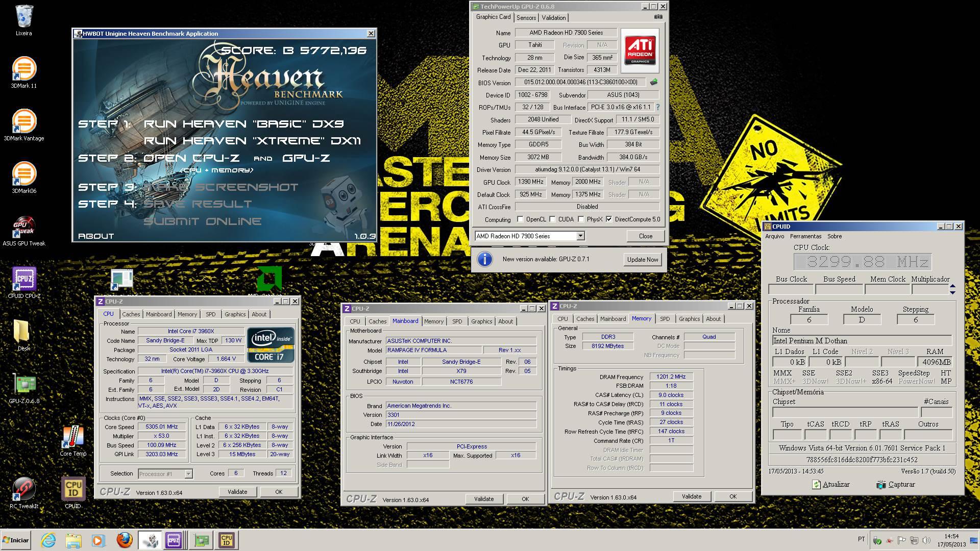Open Processor #1 selection dropdown

188,474
